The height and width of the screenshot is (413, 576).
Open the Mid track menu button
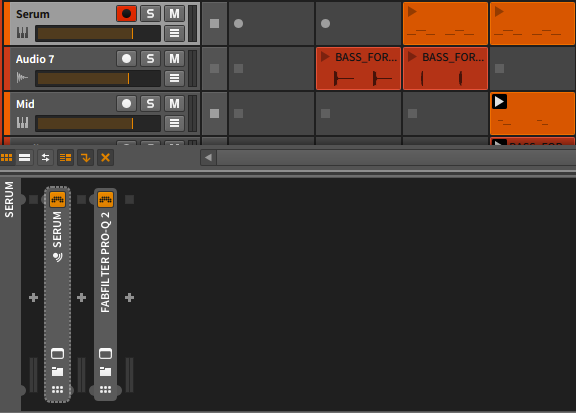pyautogui.click(x=174, y=123)
